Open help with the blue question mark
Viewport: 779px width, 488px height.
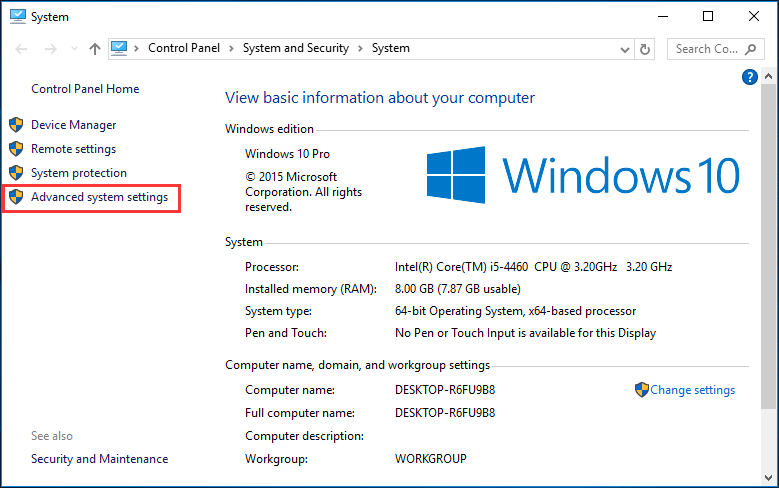point(749,77)
